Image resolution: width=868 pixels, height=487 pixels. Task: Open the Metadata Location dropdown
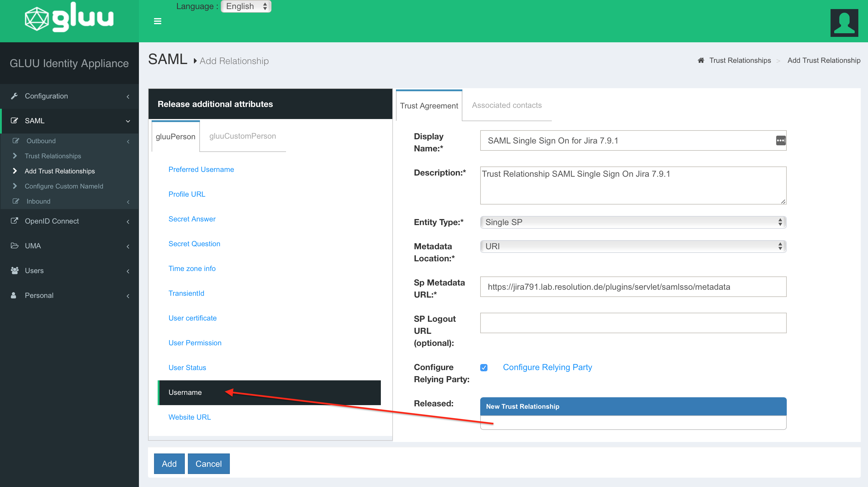pos(633,246)
